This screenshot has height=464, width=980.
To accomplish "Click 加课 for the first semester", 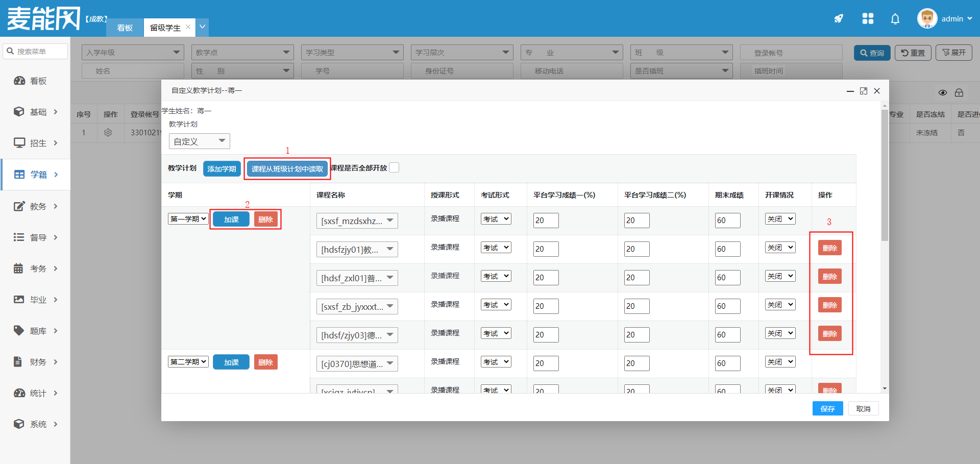I will pyautogui.click(x=231, y=219).
